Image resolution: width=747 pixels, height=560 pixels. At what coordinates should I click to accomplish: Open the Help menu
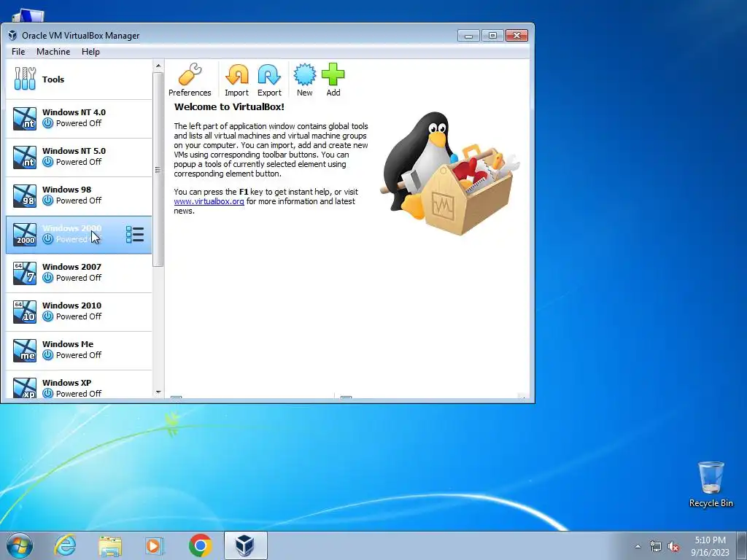click(x=90, y=52)
